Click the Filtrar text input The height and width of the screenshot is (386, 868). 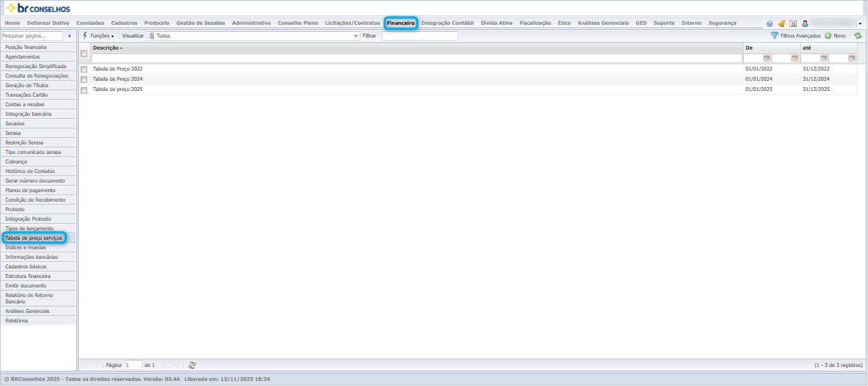419,36
